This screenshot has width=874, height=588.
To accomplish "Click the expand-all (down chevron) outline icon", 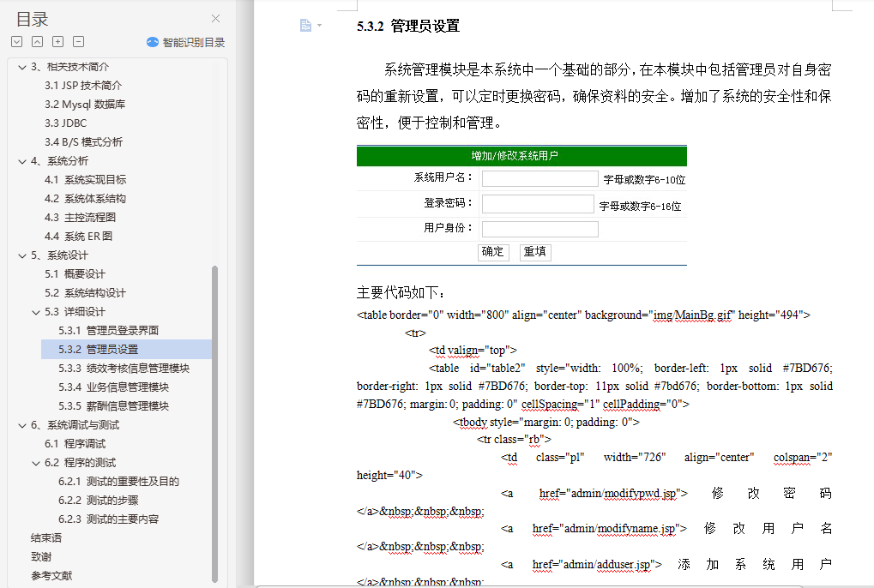I will click(x=16, y=42).
